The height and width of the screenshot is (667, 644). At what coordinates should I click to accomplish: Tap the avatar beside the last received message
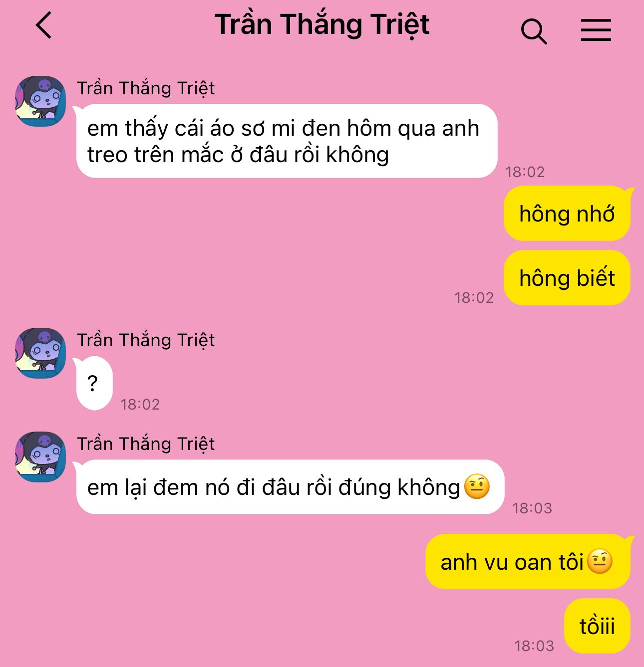(40, 457)
